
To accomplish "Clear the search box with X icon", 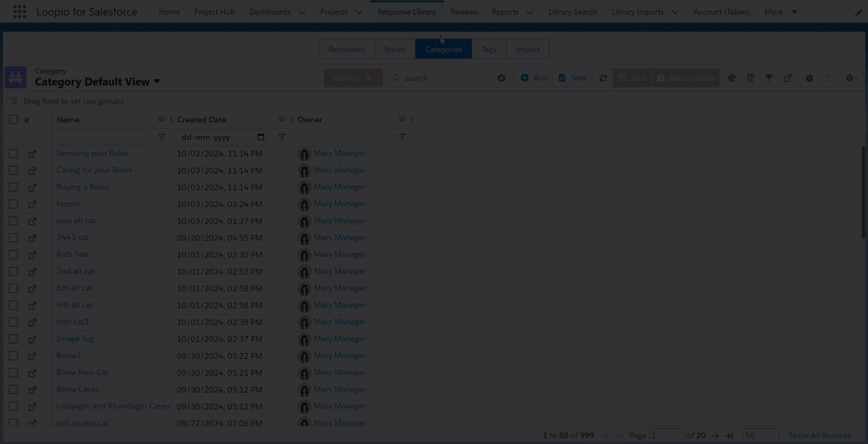I will point(501,78).
